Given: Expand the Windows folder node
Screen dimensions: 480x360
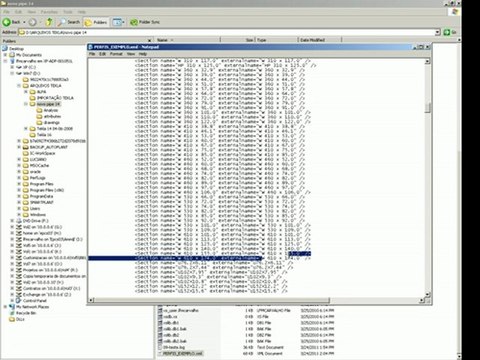Looking at the screenshot, I should point(19,215).
